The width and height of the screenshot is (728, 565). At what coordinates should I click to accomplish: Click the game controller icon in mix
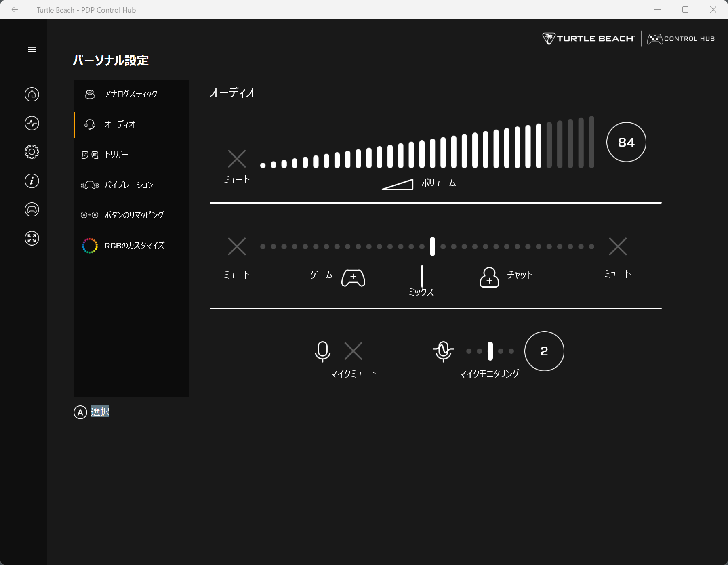(353, 278)
